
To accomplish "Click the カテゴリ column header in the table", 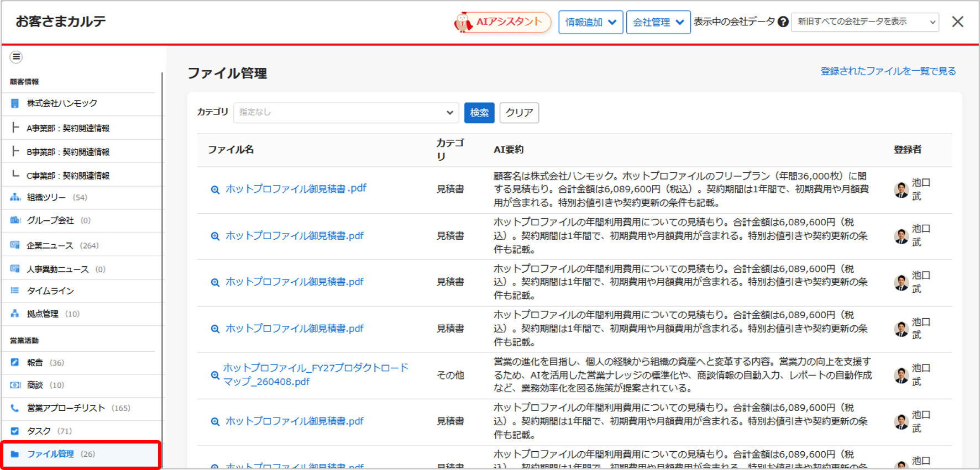I will point(450,150).
